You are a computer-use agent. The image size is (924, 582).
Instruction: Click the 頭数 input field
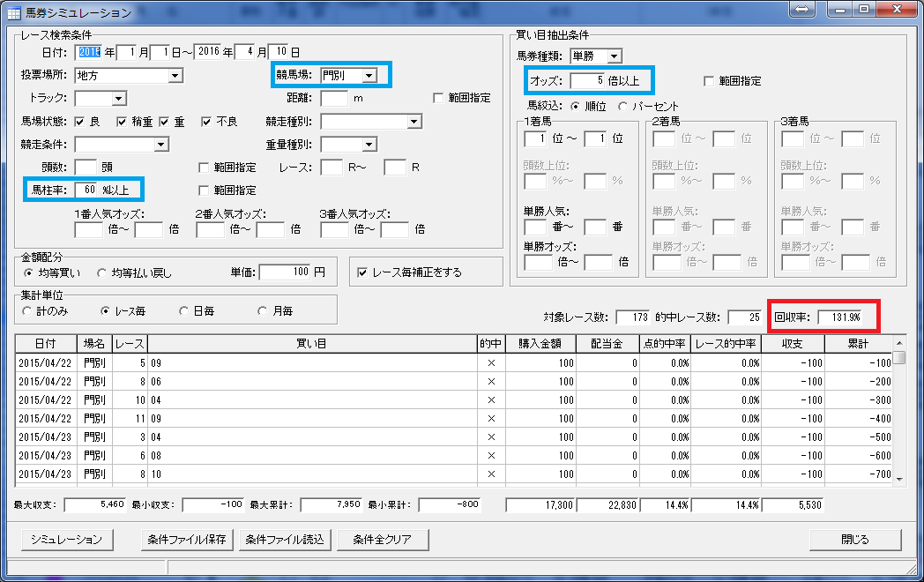(x=86, y=168)
